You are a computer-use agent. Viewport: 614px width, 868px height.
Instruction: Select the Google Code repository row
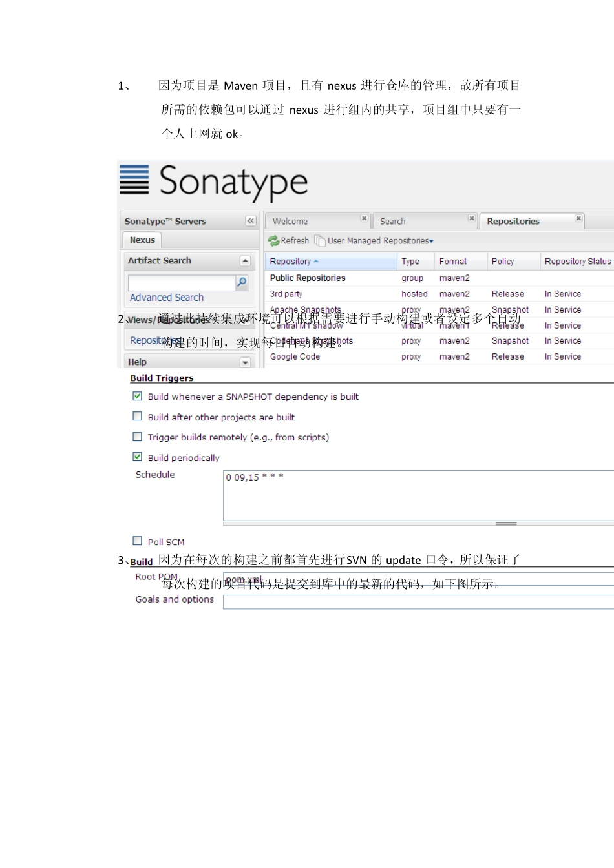pos(439,356)
